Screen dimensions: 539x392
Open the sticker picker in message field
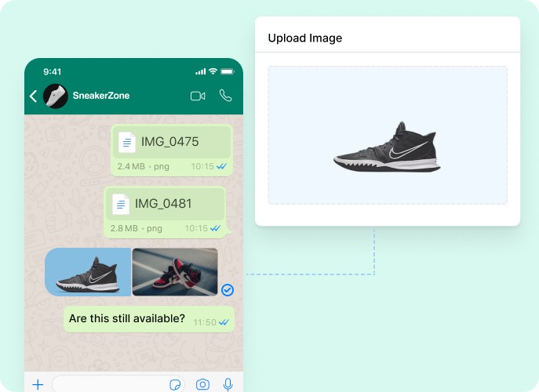(x=175, y=384)
